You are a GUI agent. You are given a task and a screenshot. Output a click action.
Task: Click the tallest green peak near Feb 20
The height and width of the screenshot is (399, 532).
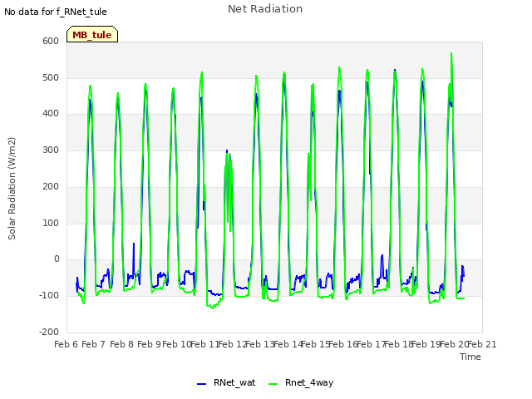pos(451,53)
